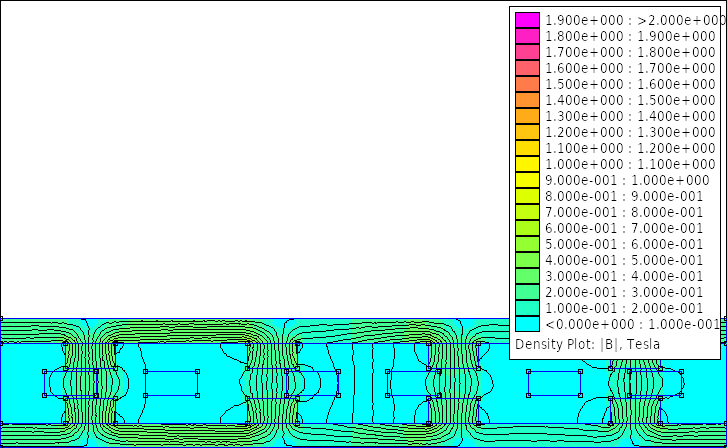Viewport: 727px width, 448px height.
Task: Click the 1.200–1.300 legend color swatch
Action: (527, 132)
